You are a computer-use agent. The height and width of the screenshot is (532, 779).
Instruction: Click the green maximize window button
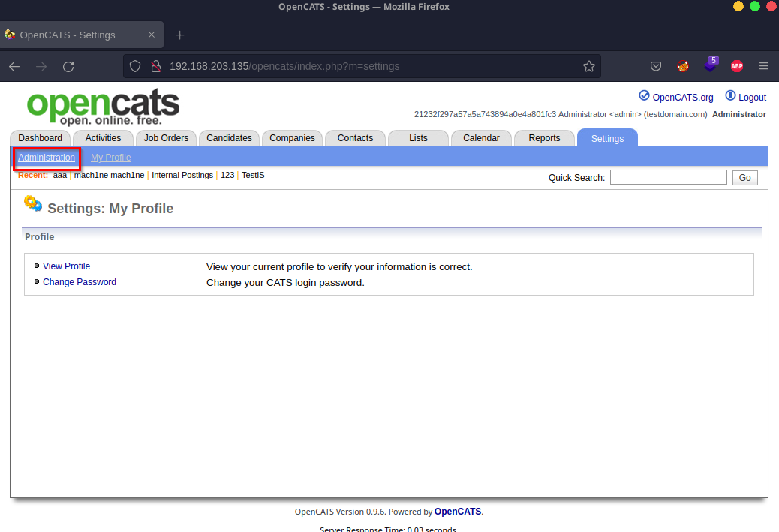coord(755,6)
